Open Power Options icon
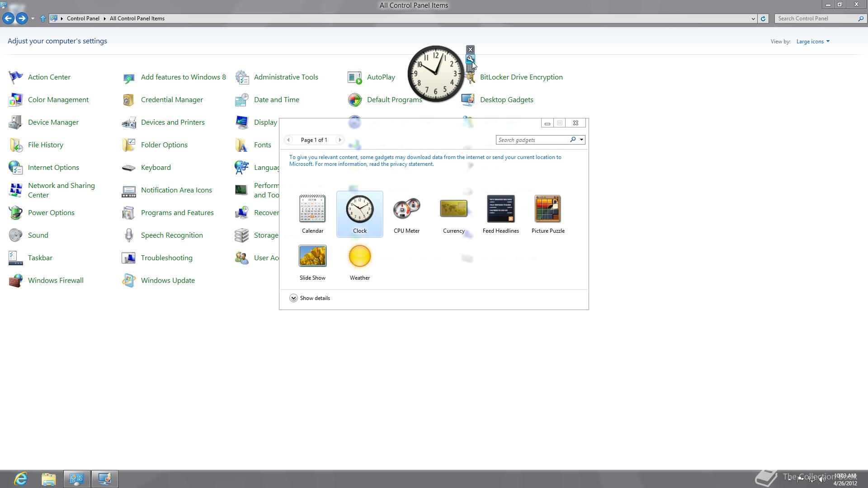The height and width of the screenshot is (488, 868). [15, 213]
